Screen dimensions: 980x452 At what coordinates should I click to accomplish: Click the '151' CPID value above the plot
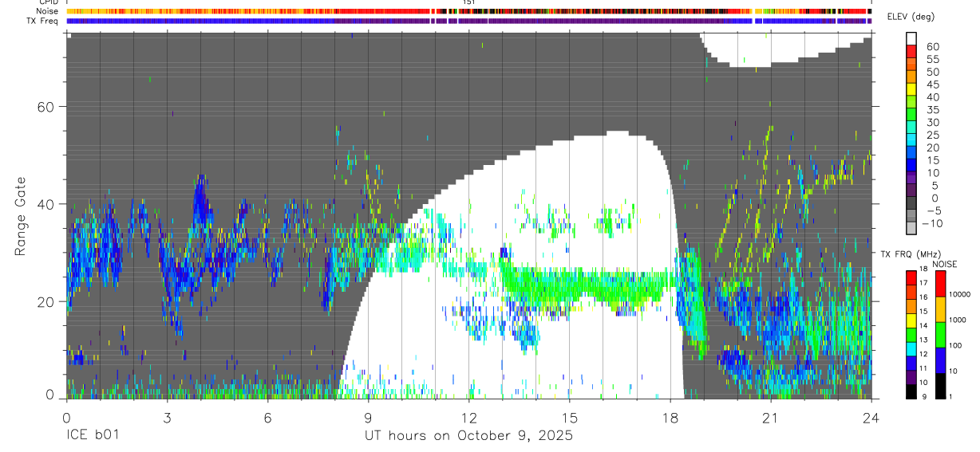pos(469,3)
